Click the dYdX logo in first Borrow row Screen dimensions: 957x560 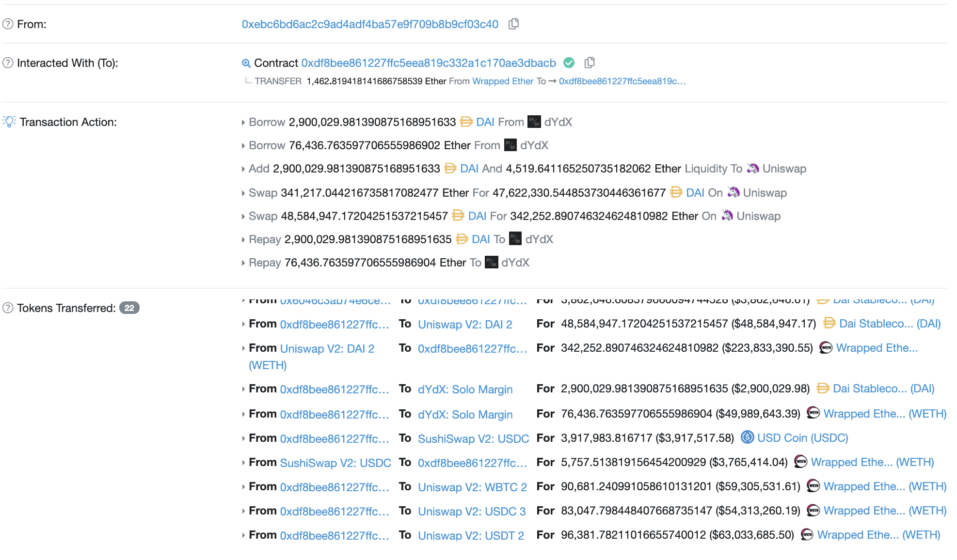[x=534, y=122]
